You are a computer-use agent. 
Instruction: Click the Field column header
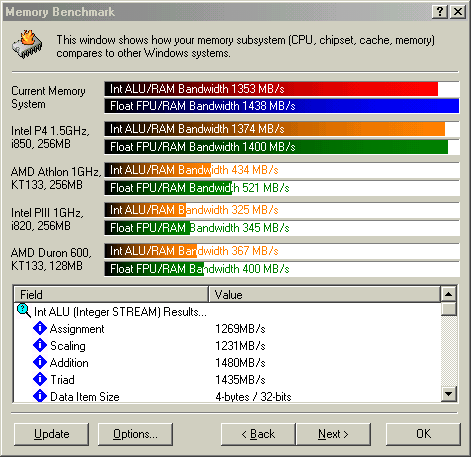111,294
